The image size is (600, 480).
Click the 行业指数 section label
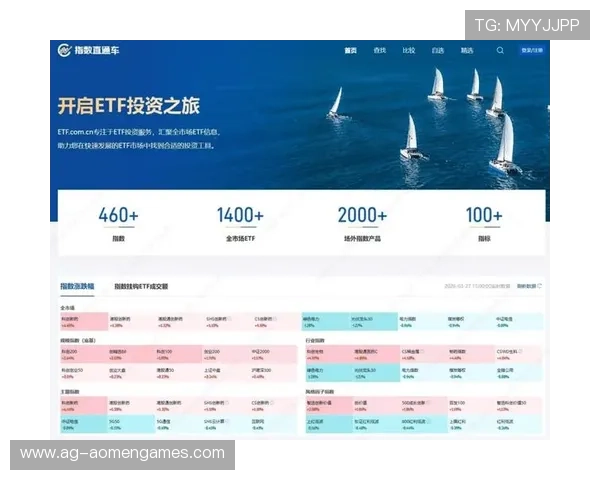tap(315, 340)
